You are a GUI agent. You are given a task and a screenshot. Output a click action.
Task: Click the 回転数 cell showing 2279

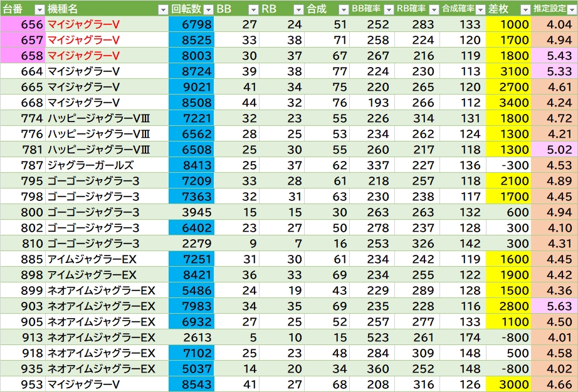(x=191, y=244)
